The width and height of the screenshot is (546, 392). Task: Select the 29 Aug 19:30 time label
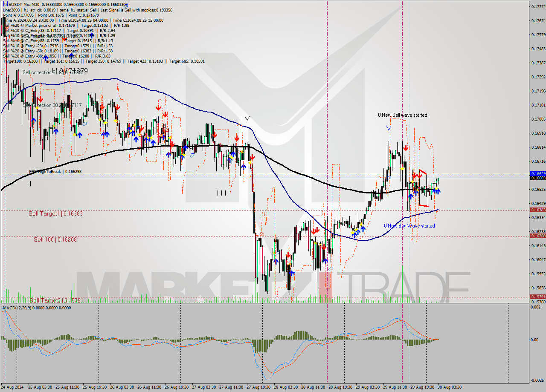(x=422, y=387)
